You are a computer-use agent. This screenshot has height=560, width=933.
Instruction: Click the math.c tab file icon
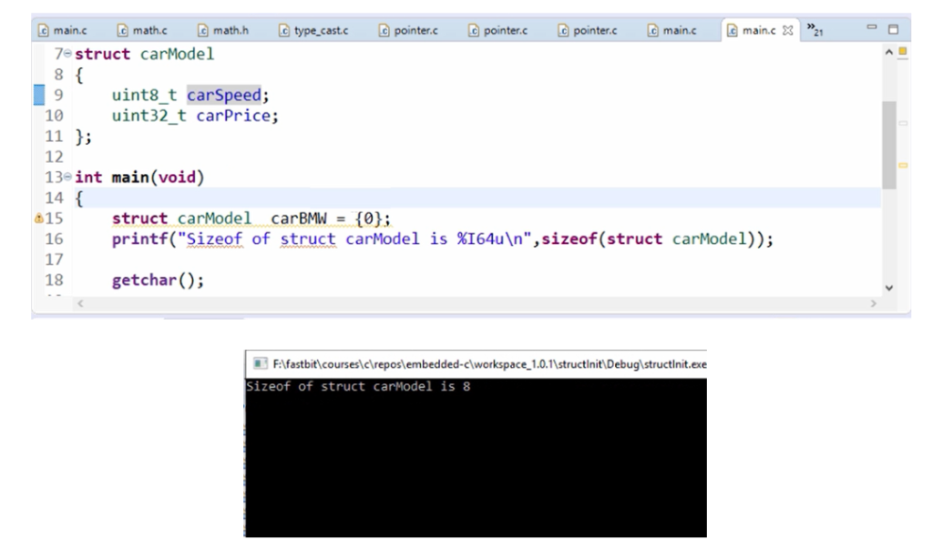point(122,30)
